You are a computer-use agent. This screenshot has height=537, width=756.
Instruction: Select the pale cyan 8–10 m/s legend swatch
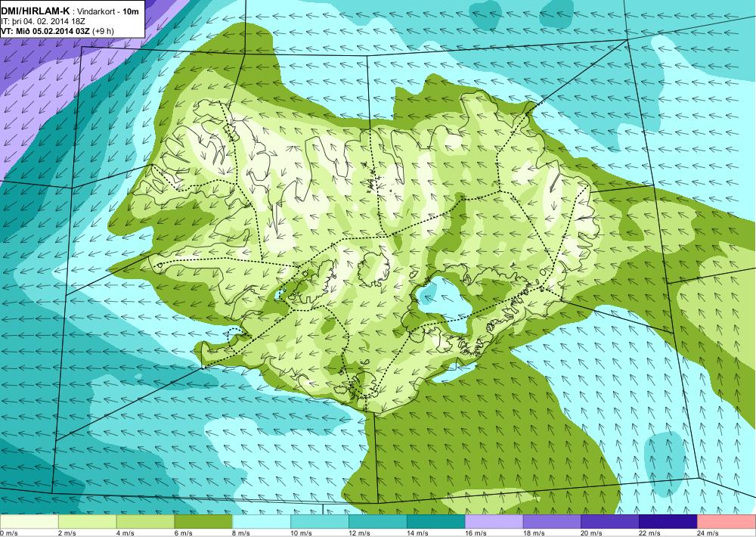[x=262, y=521]
